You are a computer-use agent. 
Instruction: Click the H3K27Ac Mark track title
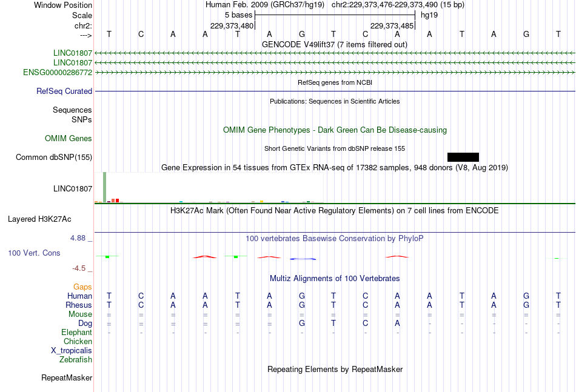click(334, 211)
